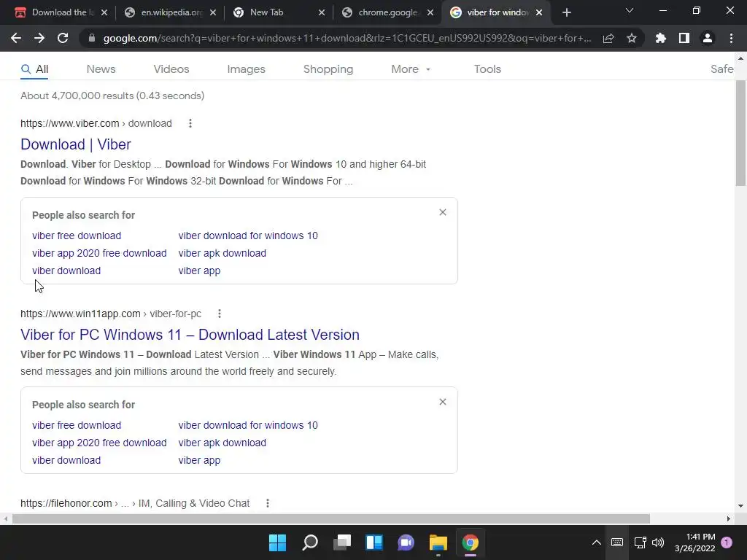Open a new tab with plus button

[x=566, y=12]
